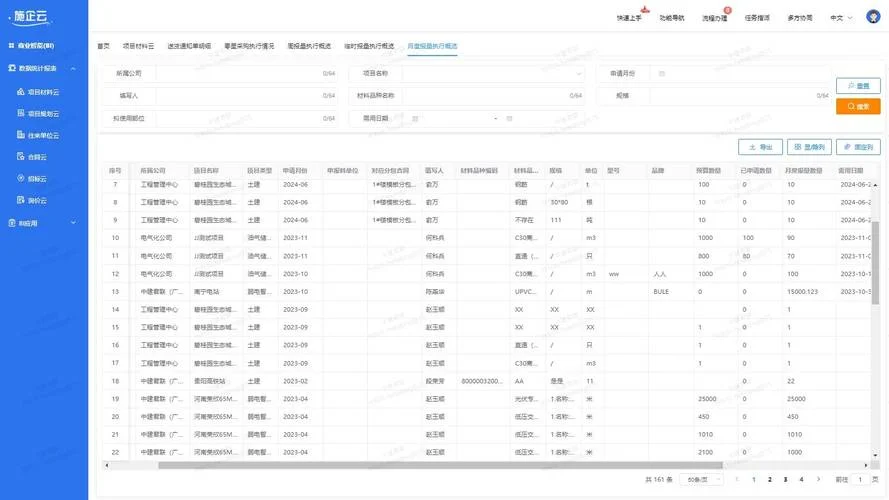Open 商业智能(BI) via its grid icon
This screenshot has height=500, width=889.
pyautogui.click(x=11, y=45)
